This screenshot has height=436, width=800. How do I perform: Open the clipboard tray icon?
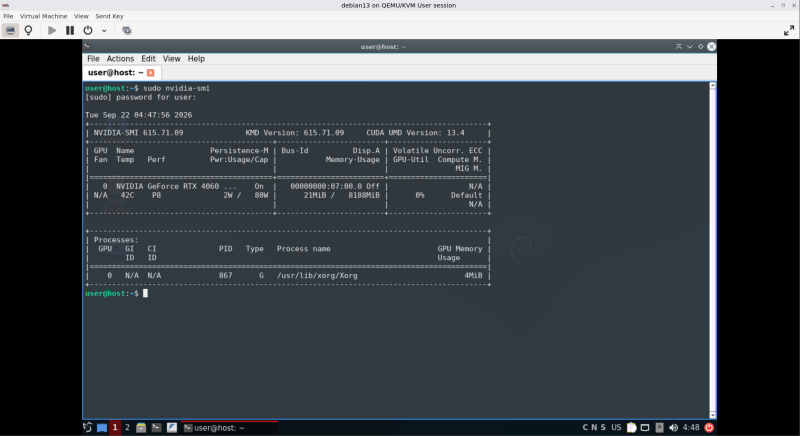[632, 427]
